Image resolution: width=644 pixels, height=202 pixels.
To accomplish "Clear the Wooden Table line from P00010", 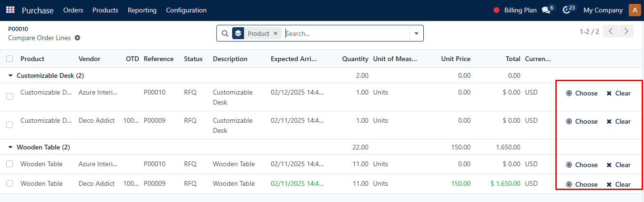I will click(x=618, y=165).
